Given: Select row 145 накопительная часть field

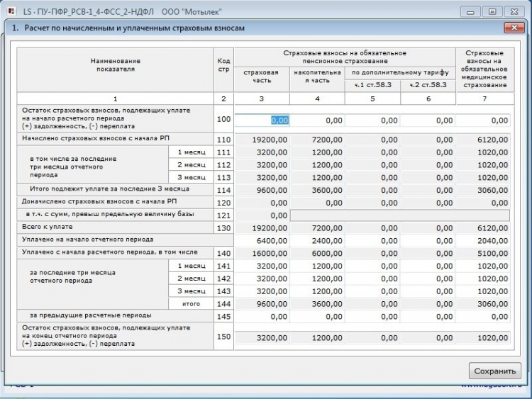Looking at the screenshot, I should click(317, 316).
